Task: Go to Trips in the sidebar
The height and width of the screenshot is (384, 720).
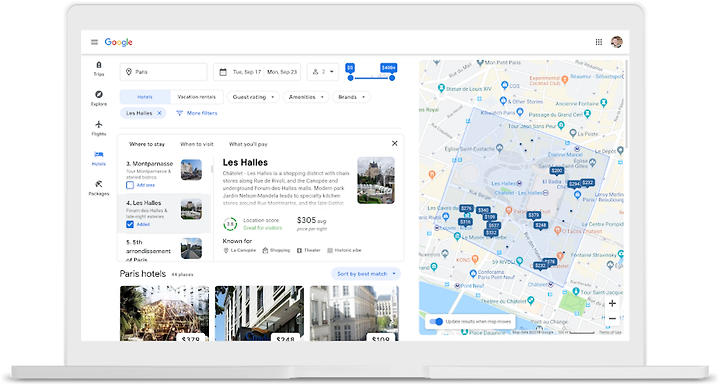Action: pos(99,68)
